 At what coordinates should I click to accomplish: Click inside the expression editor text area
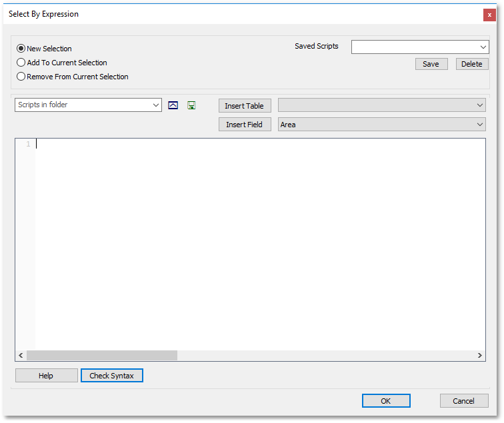260,244
